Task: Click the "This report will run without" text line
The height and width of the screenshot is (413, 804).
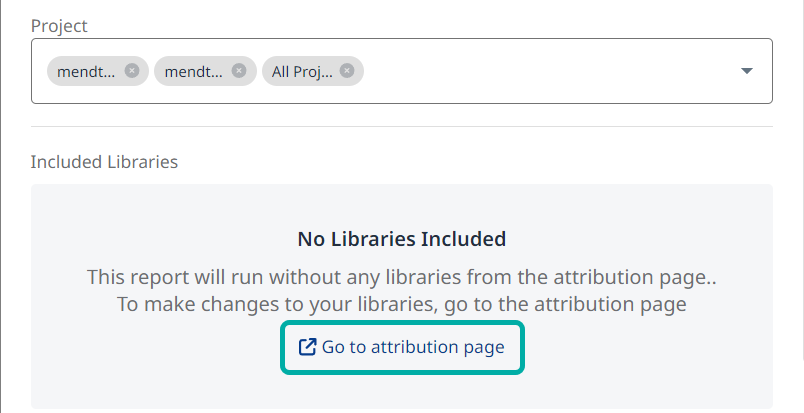Action: click(402, 277)
